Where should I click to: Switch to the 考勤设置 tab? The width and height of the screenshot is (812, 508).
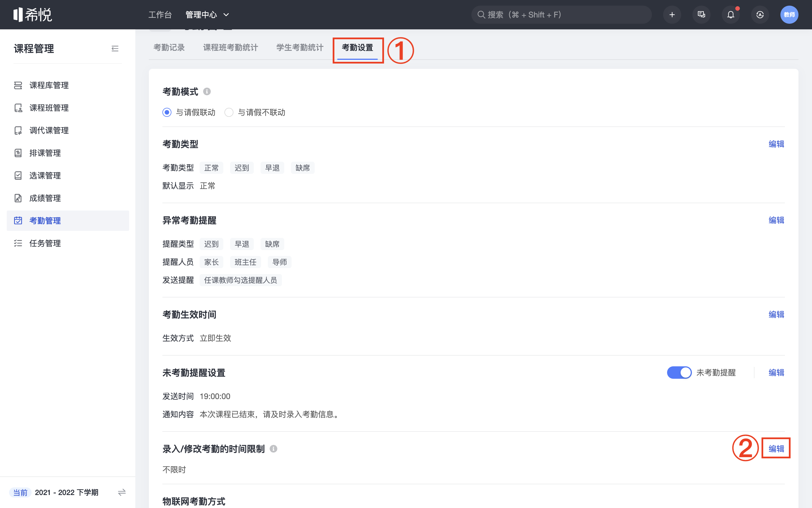click(357, 48)
